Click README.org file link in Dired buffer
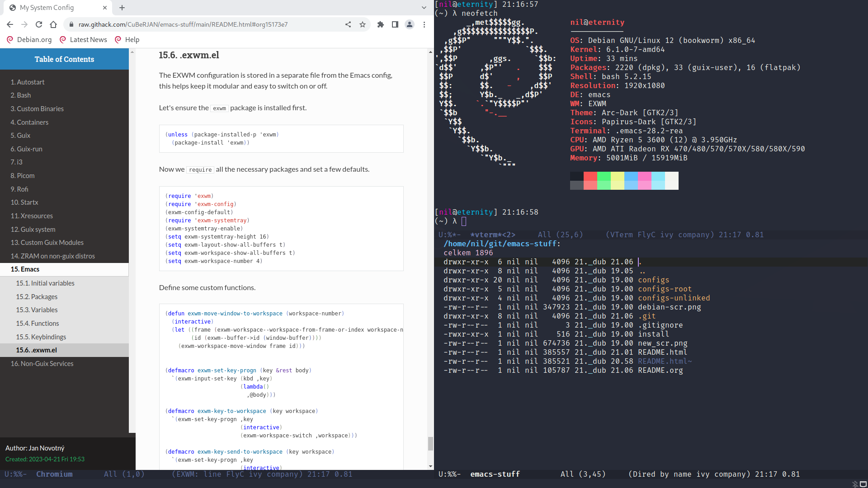 [x=660, y=370]
